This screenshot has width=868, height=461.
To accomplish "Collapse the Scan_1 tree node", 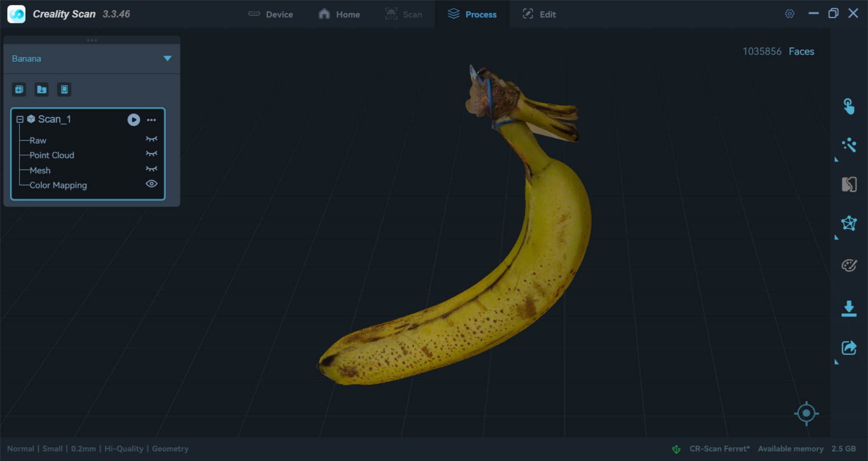I will click(x=20, y=119).
